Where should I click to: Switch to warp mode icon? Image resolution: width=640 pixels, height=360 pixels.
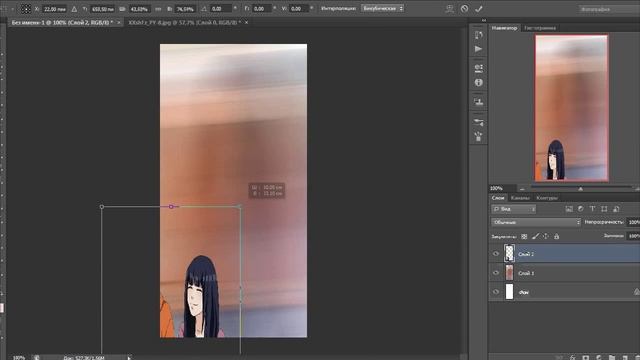pos(449,9)
